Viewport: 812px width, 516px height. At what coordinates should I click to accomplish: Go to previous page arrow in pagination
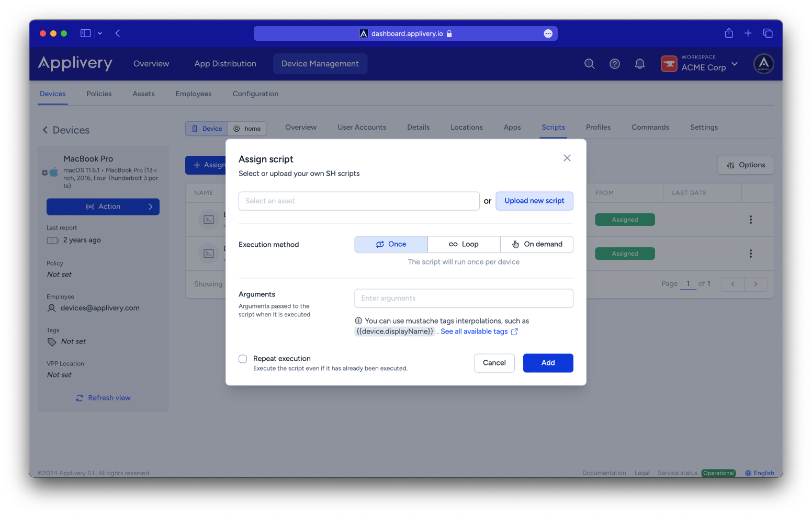[732, 284]
